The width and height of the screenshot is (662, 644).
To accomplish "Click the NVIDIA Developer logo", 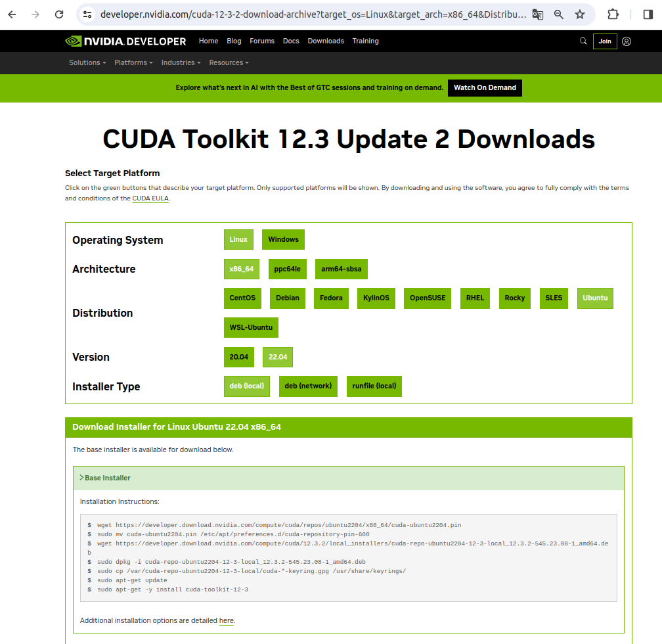I will (x=125, y=41).
